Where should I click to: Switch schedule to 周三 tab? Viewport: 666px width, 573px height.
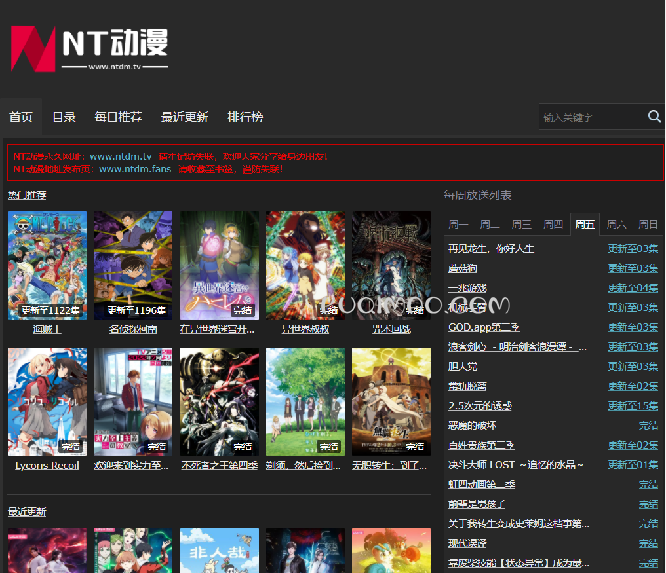point(521,224)
